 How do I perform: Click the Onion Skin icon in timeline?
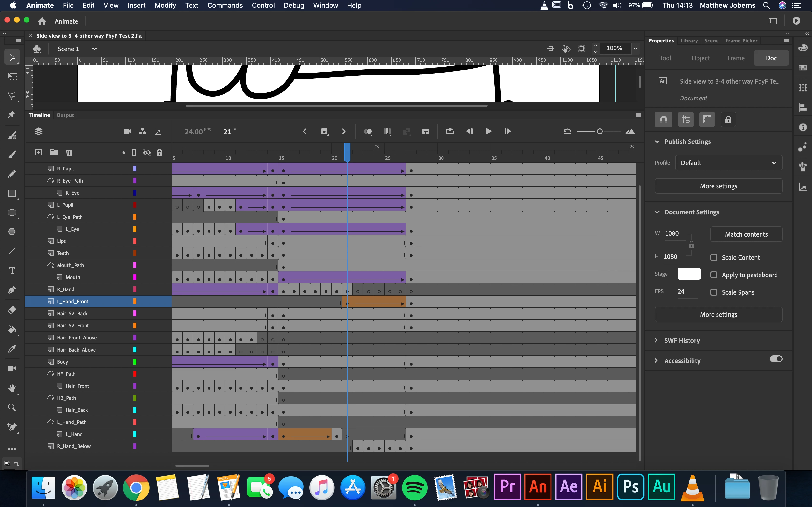click(x=368, y=131)
